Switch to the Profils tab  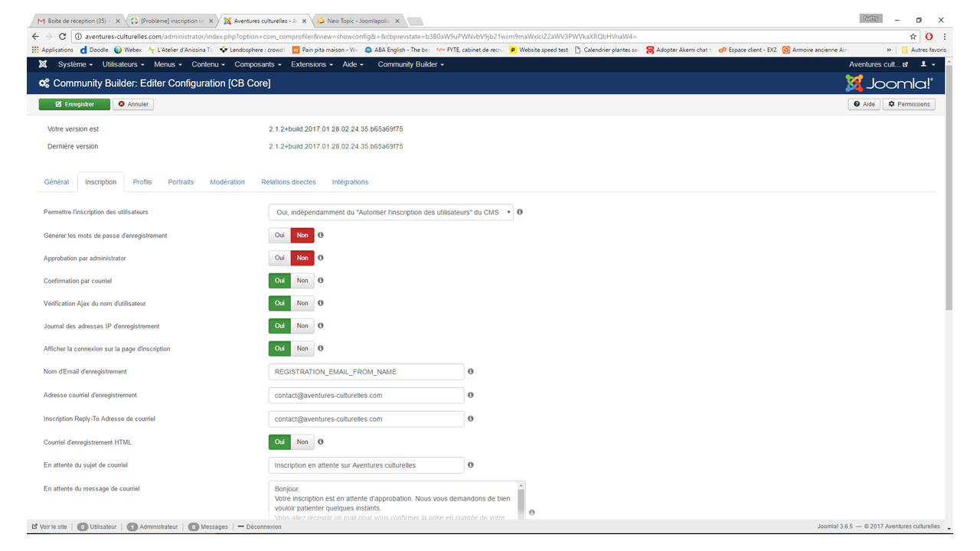142,182
